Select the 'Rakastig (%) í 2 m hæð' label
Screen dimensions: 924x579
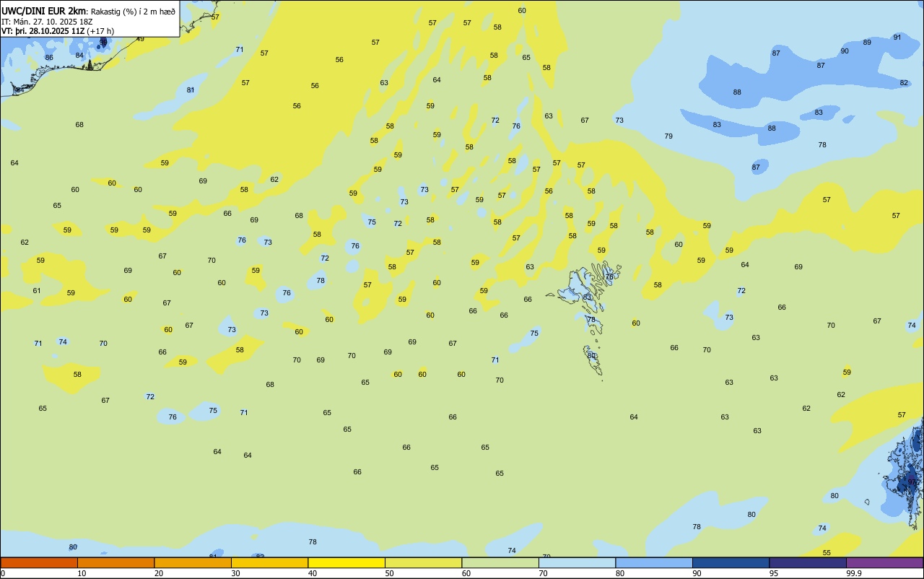(x=133, y=11)
